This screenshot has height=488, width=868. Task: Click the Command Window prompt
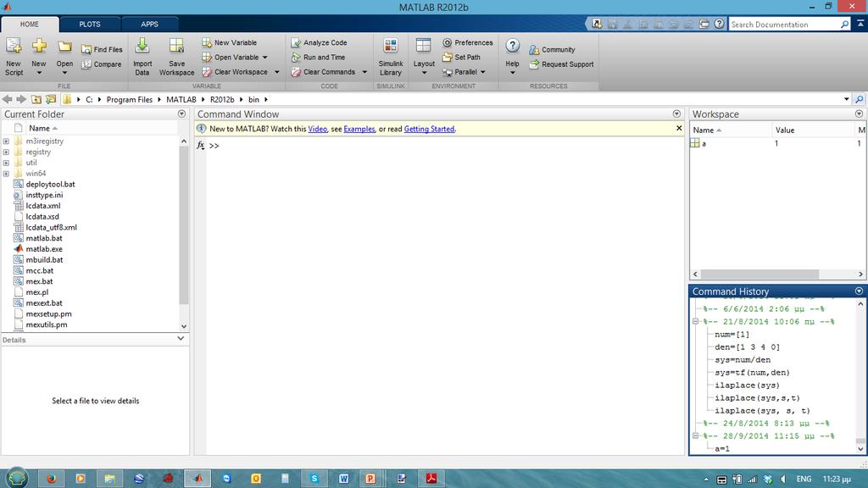tap(214, 146)
